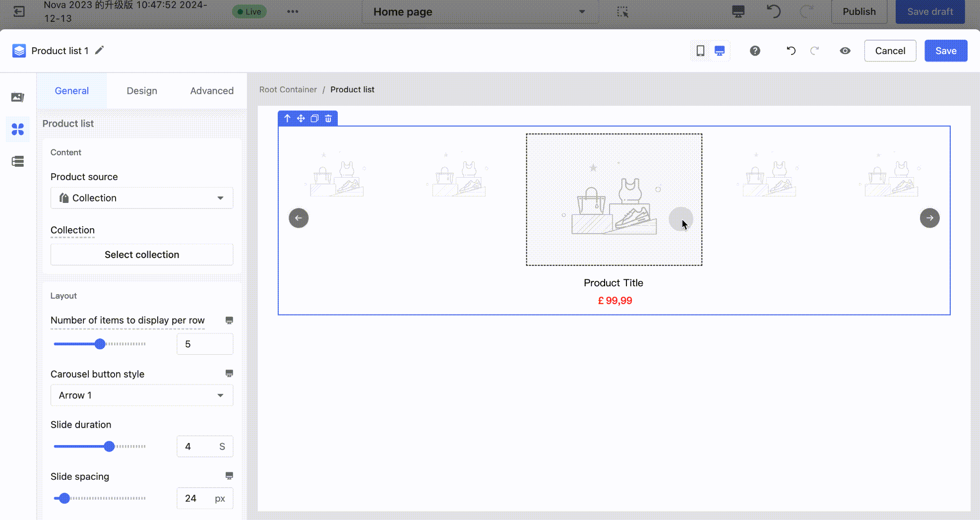
Task: Duplicate the product list element
Action: [314, 119]
